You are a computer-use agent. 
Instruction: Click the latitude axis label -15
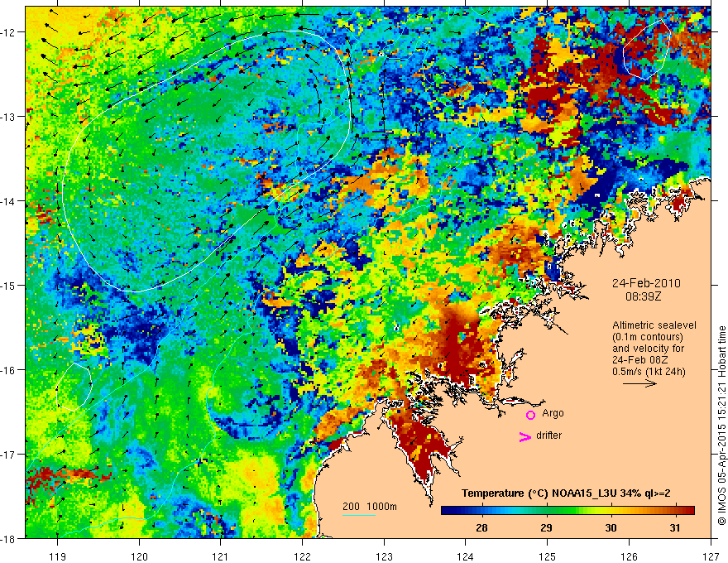(9, 285)
